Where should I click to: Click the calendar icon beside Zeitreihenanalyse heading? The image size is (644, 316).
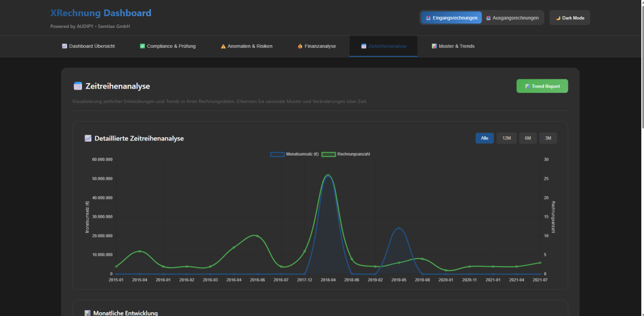pyautogui.click(x=78, y=86)
